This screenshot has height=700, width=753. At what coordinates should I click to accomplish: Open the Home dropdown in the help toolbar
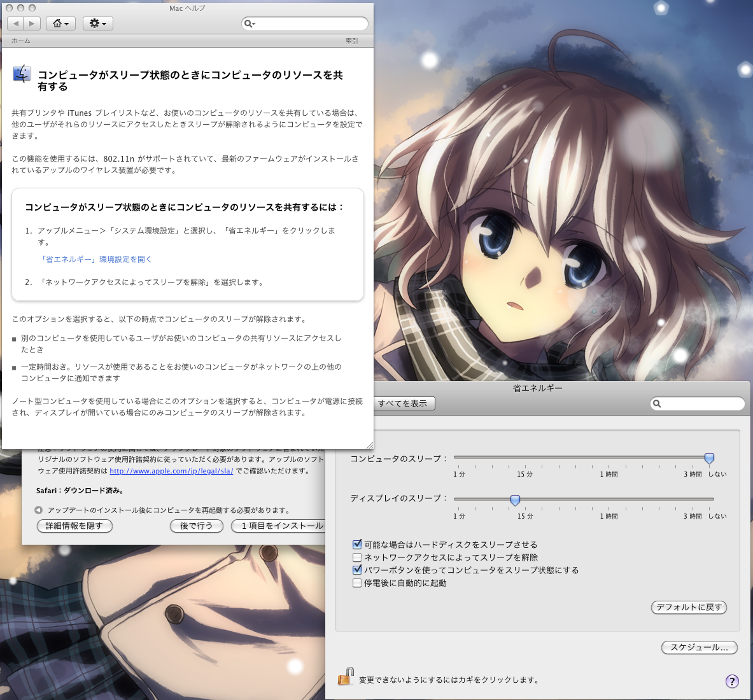(60, 24)
